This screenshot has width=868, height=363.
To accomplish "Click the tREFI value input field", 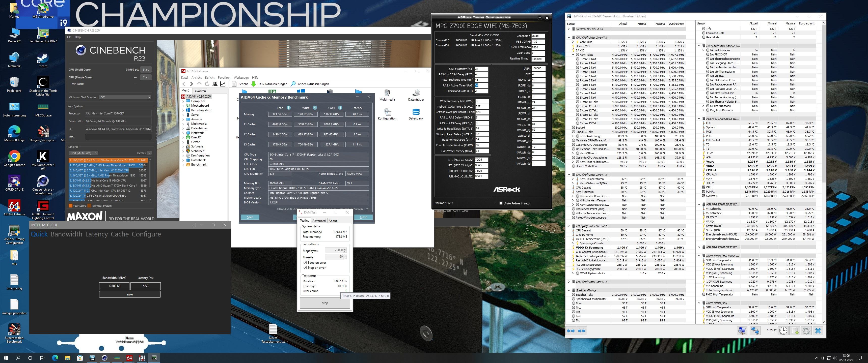I will [x=538, y=68].
